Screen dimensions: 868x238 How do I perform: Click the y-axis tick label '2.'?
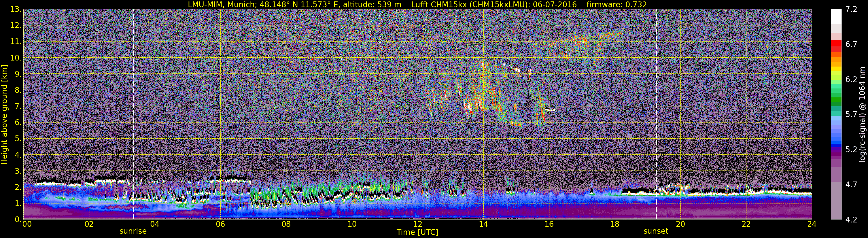[18, 188]
